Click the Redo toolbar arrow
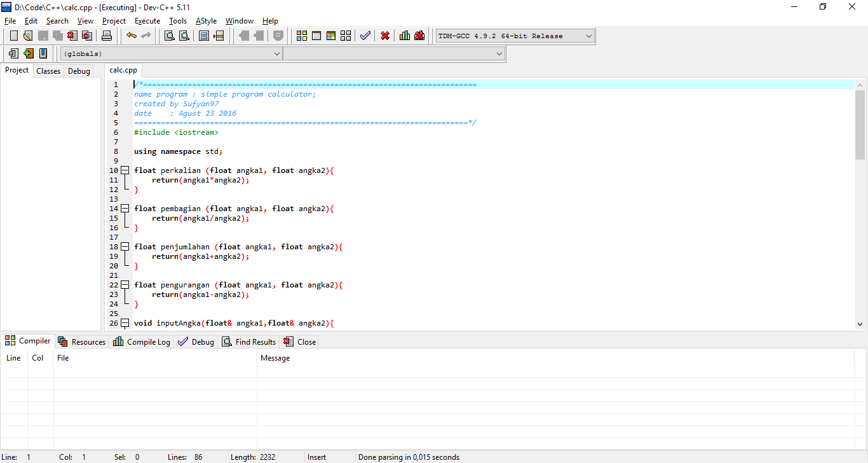The image size is (868, 463). tap(146, 36)
